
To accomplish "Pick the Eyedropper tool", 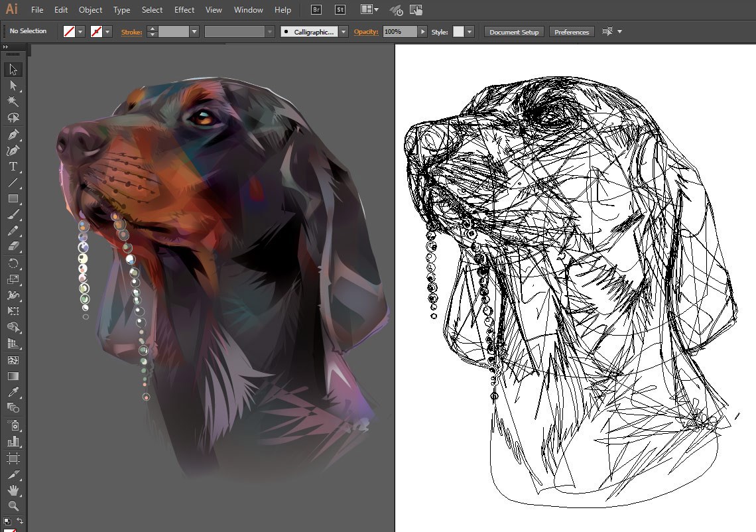I will click(13, 392).
